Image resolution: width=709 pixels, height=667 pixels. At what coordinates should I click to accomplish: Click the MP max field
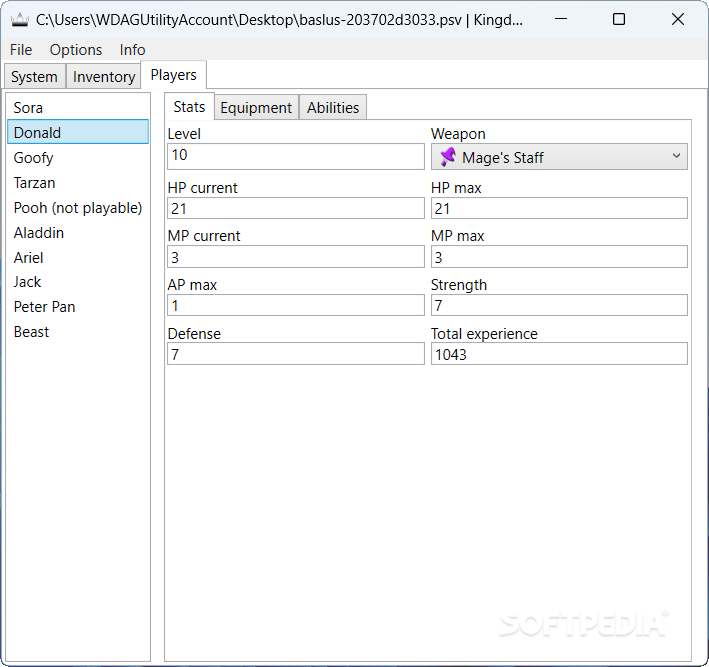click(559, 257)
